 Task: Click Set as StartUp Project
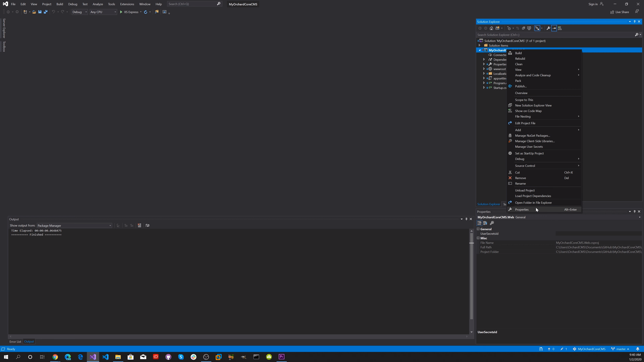(544, 153)
